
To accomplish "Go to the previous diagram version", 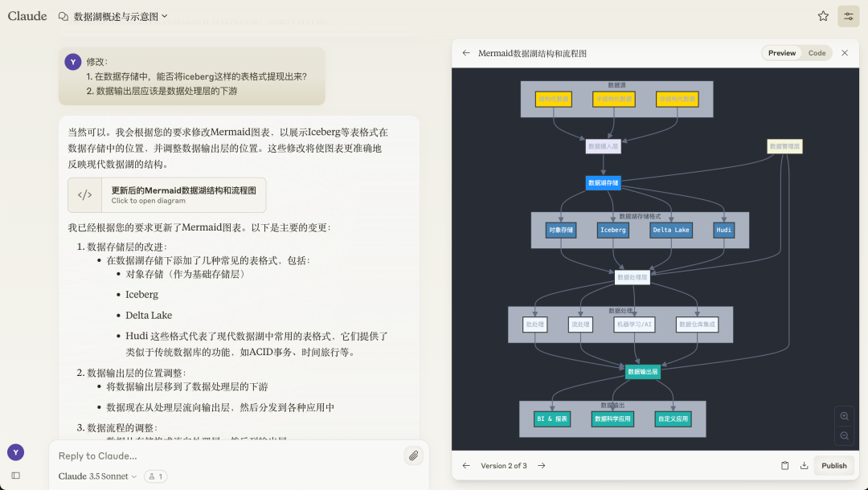I will point(466,465).
